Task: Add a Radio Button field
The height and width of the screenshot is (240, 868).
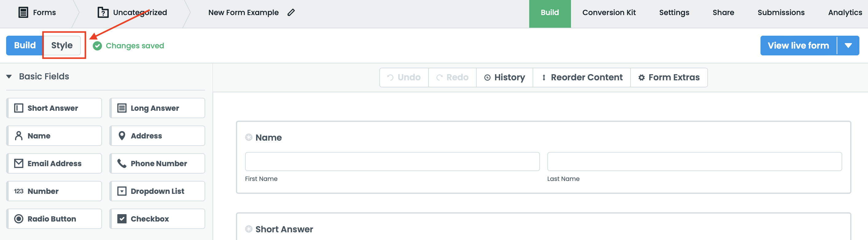Action: click(x=54, y=219)
